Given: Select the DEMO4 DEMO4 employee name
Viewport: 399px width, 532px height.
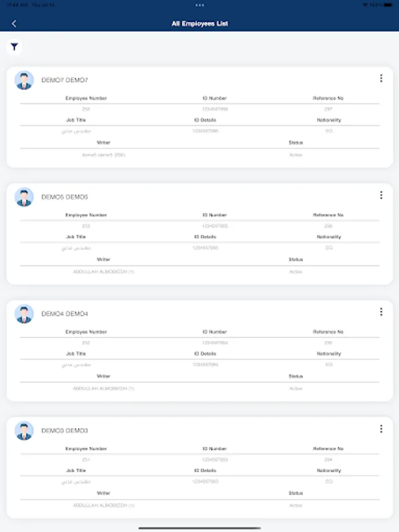Looking at the screenshot, I should (x=64, y=313).
